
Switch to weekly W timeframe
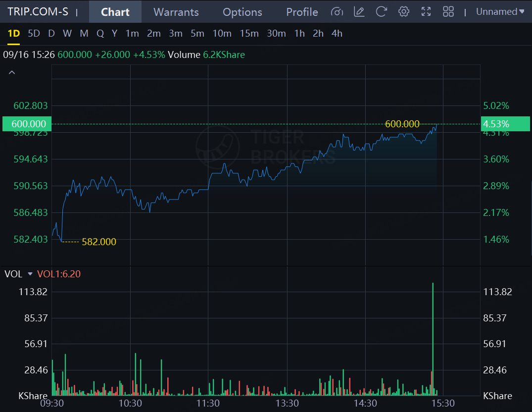point(67,34)
